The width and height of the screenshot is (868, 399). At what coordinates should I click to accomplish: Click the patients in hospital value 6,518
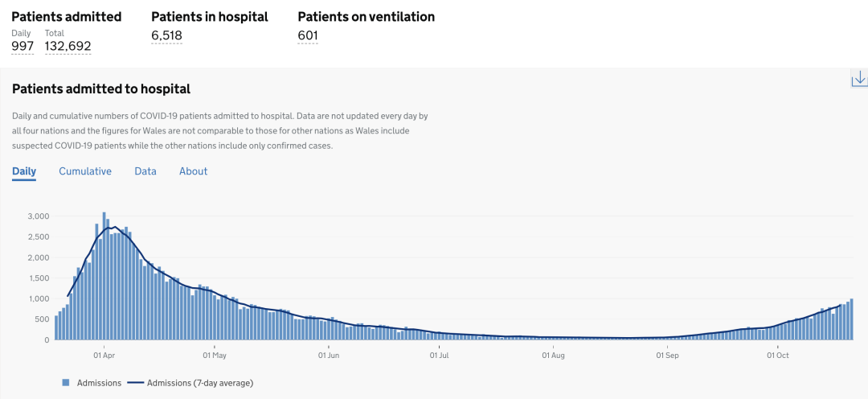click(166, 35)
